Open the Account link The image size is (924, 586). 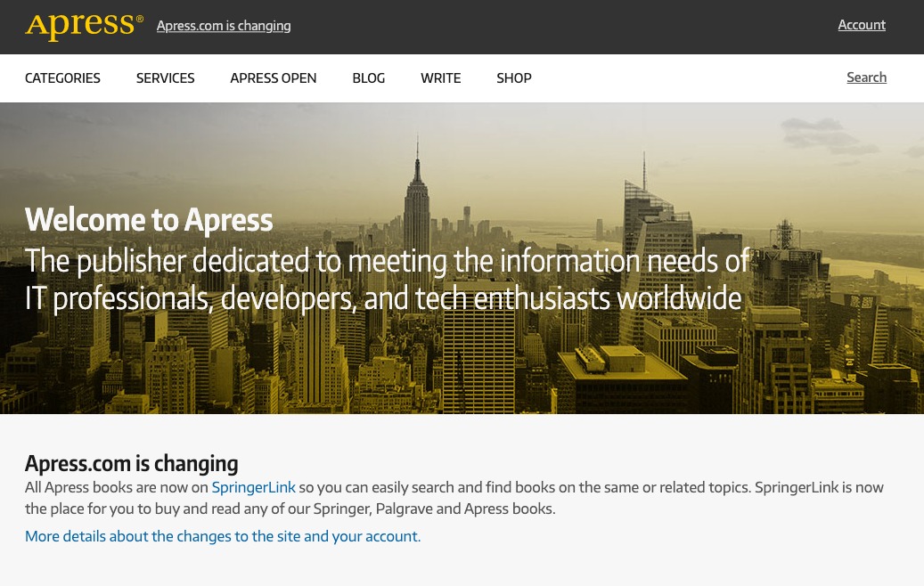click(862, 25)
